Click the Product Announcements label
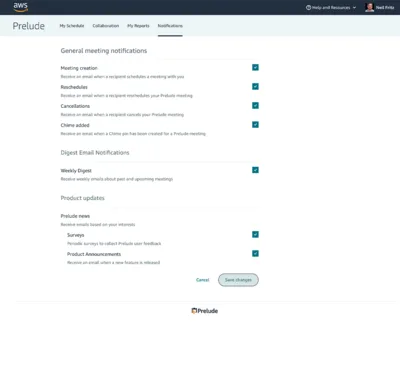Image resolution: width=400 pixels, height=379 pixels. coord(94,254)
